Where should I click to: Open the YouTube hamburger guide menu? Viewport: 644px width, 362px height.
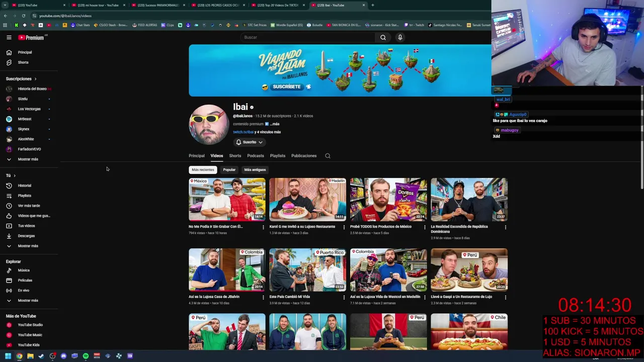click(9, 37)
